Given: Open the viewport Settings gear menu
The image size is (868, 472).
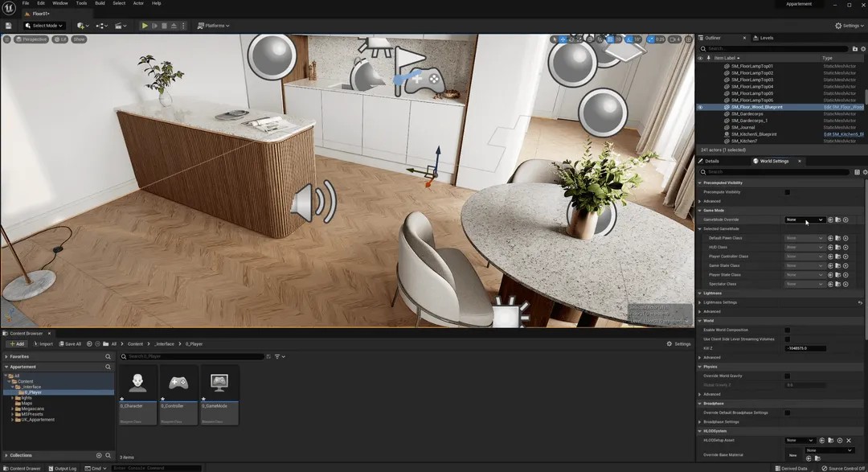Looking at the screenshot, I should [846, 25].
